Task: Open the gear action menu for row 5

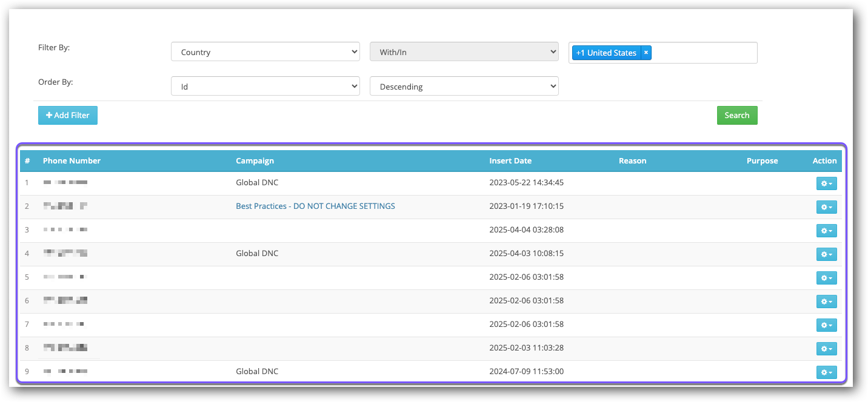Action: [826, 278]
